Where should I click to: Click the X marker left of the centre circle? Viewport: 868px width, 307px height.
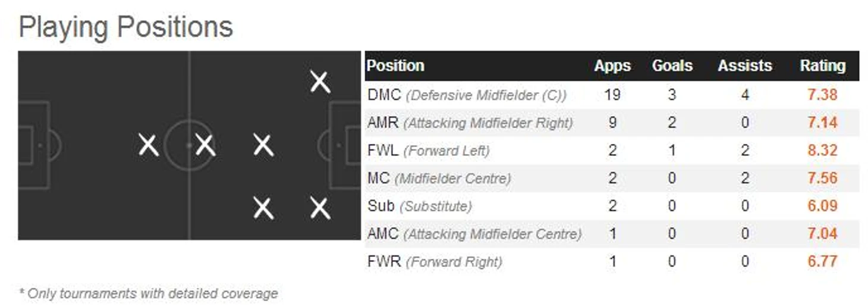click(148, 145)
